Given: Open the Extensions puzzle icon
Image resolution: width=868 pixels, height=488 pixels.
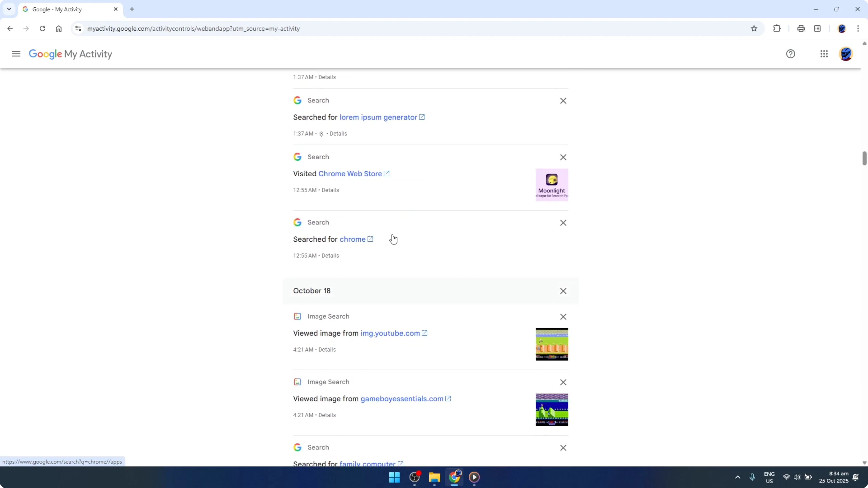Looking at the screenshot, I should [x=777, y=29].
